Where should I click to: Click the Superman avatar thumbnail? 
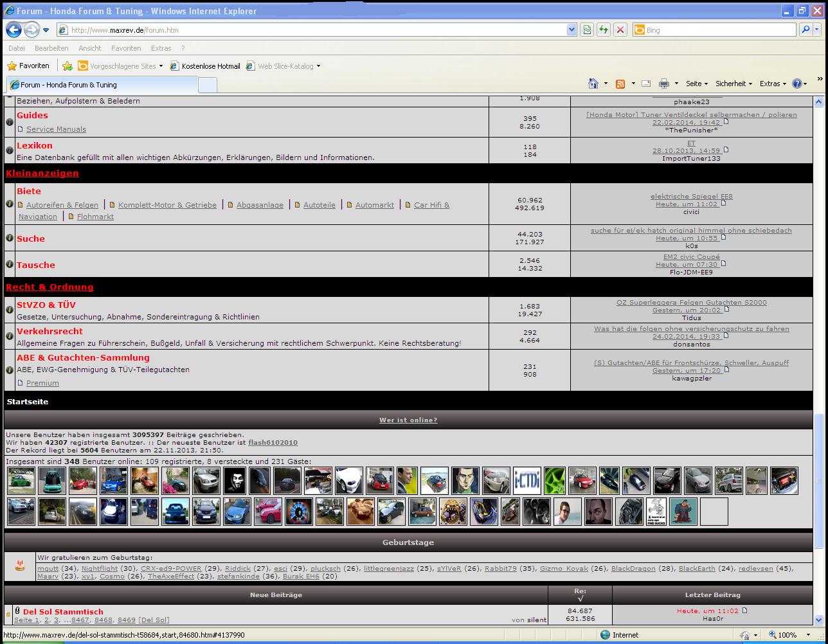[x=683, y=512]
